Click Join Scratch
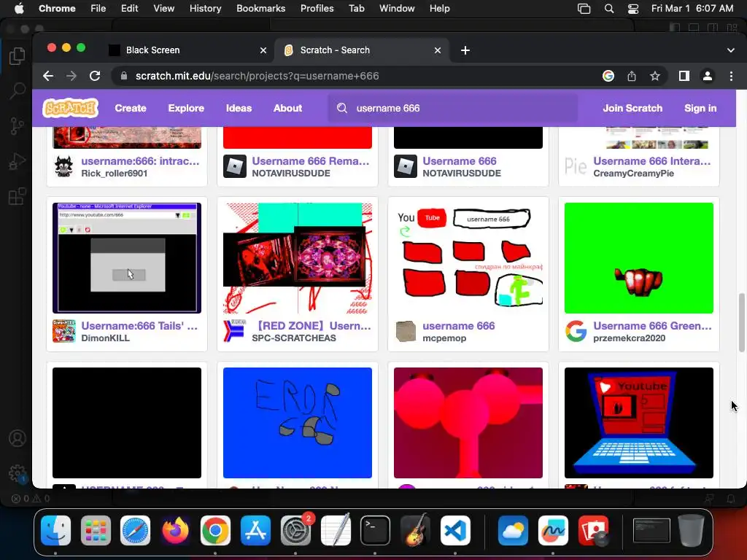 pyautogui.click(x=632, y=108)
